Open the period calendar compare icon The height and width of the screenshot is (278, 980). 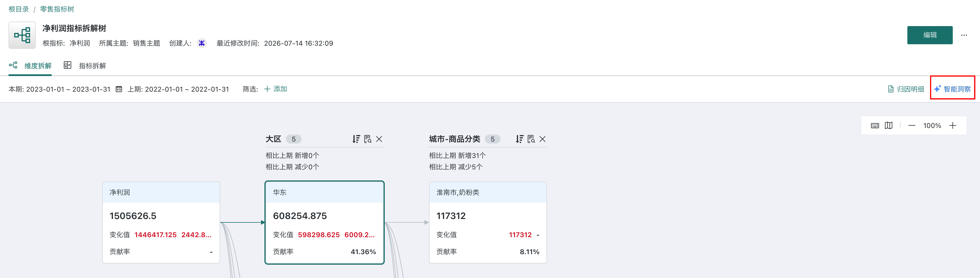[x=119, y=89]
